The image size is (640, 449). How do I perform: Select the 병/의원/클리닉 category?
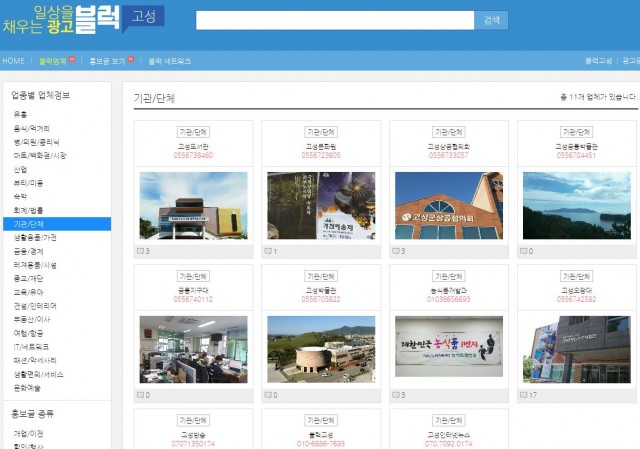point(36,142)
